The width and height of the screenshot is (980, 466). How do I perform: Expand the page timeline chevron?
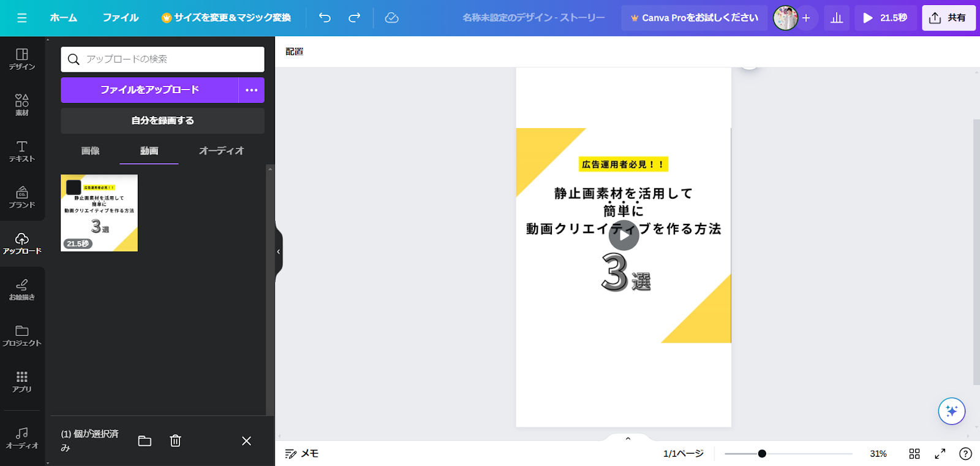coord(628,438)
